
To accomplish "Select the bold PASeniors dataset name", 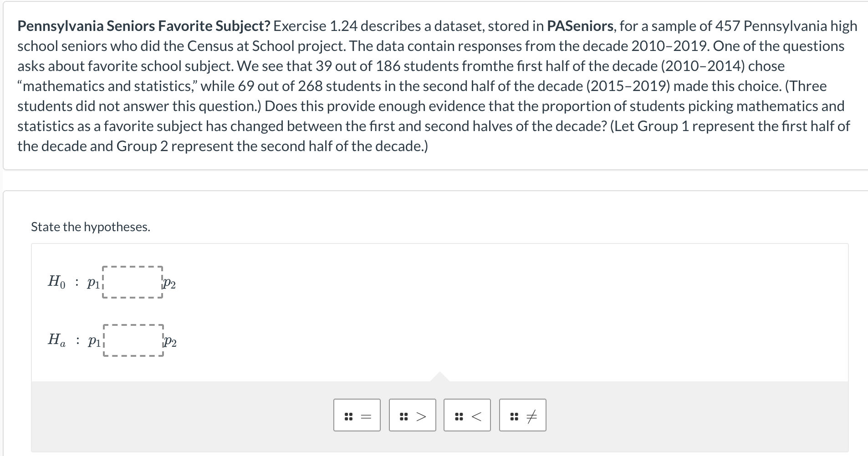I will (581, 26).
